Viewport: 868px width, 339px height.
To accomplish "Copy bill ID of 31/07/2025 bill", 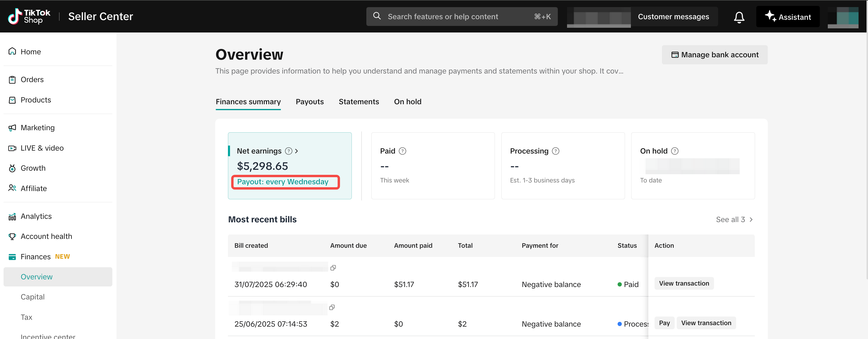I will 333,268.
